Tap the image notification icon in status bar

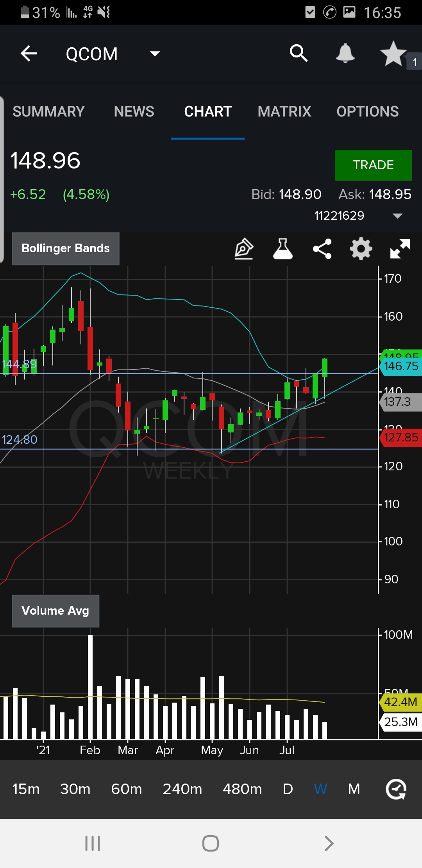coord(349,12)
